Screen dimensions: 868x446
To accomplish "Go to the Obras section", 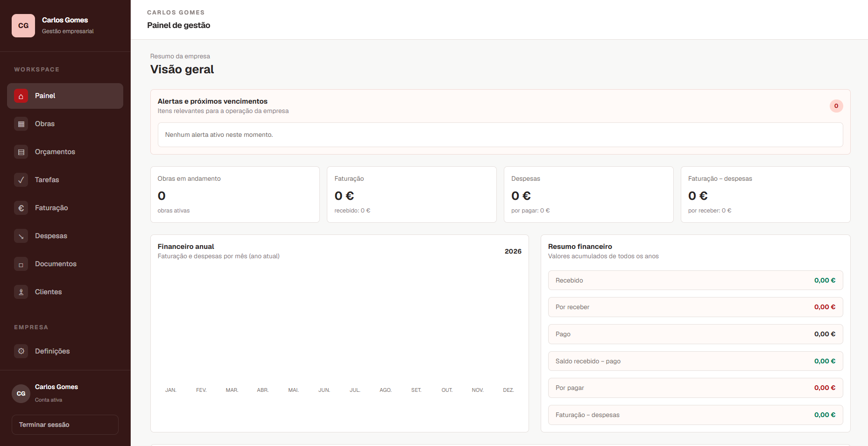I will pyautogui.click(x=65, y=124).
